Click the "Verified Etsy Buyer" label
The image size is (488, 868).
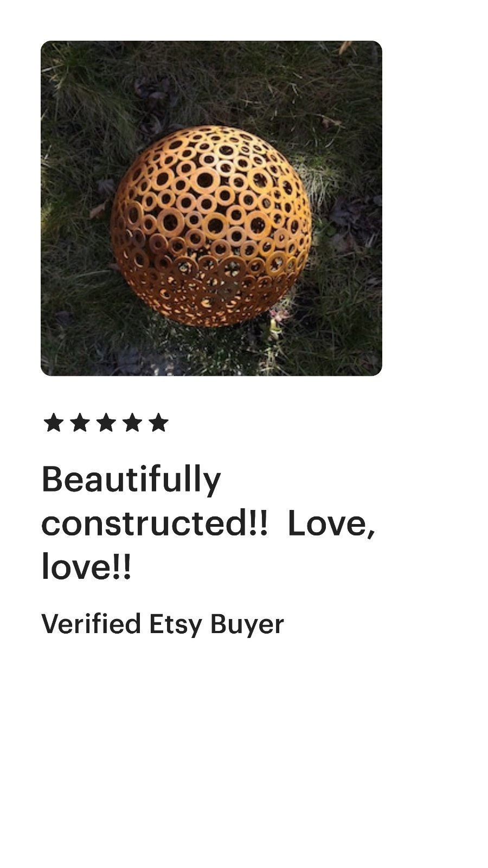pyautogui.click(x=163, y=624)
